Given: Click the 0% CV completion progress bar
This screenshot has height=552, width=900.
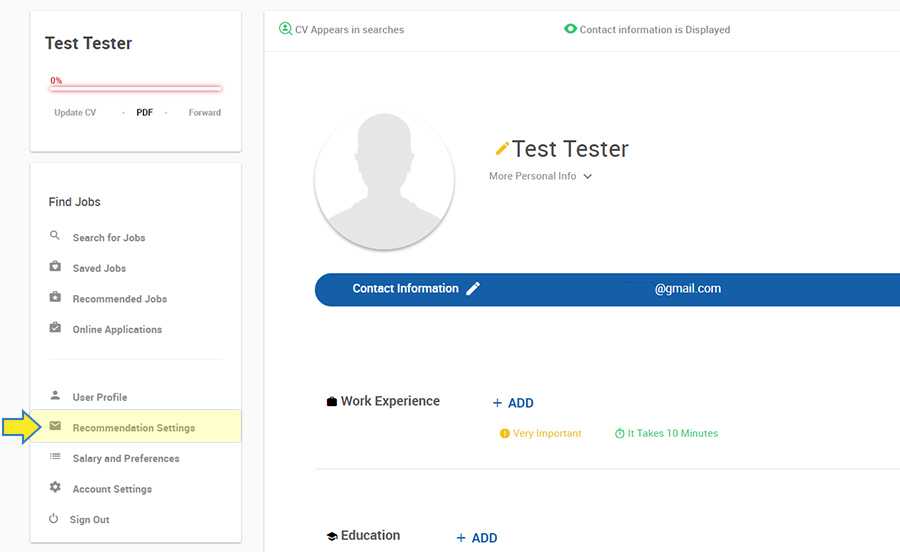Looking at the screenshot, I should (135, 88).
